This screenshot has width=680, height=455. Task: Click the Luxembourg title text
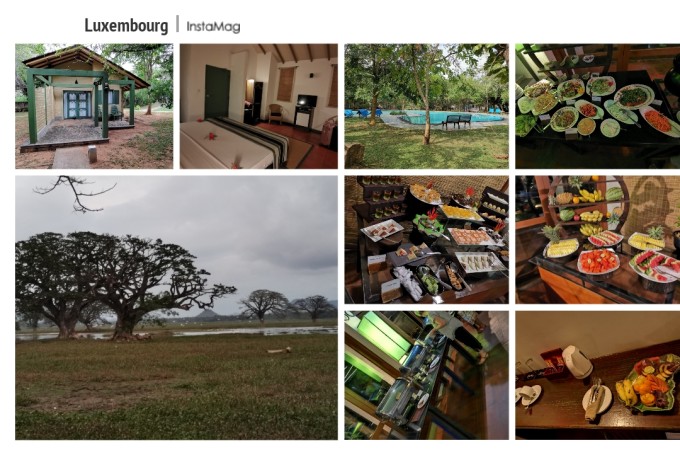pos(126,26)
